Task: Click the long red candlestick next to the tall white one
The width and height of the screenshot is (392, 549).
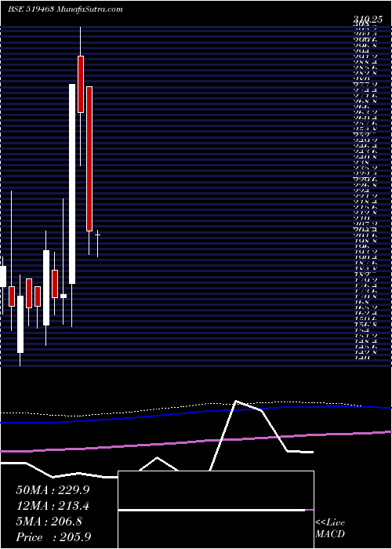Action: click(x=89, y=158)
